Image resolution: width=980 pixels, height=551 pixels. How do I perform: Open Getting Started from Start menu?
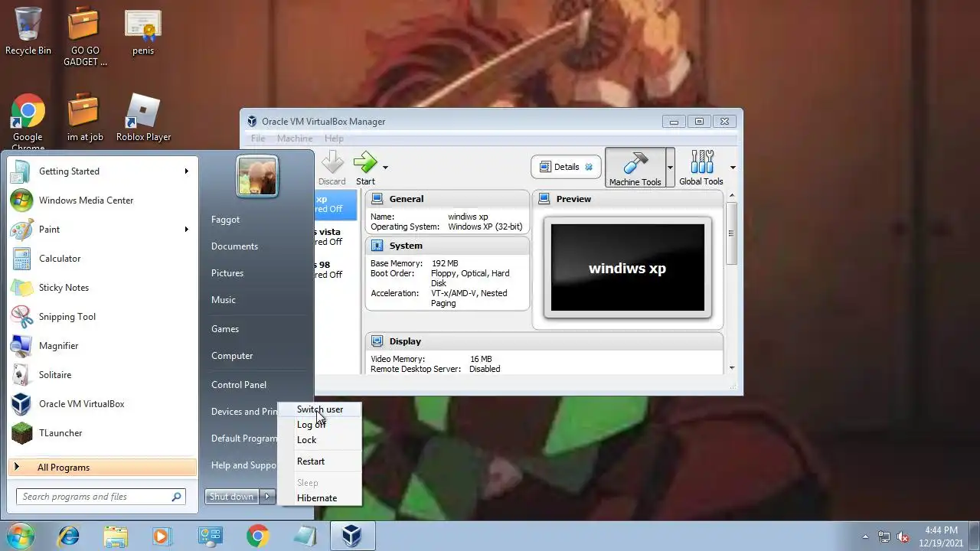point(102,171)
